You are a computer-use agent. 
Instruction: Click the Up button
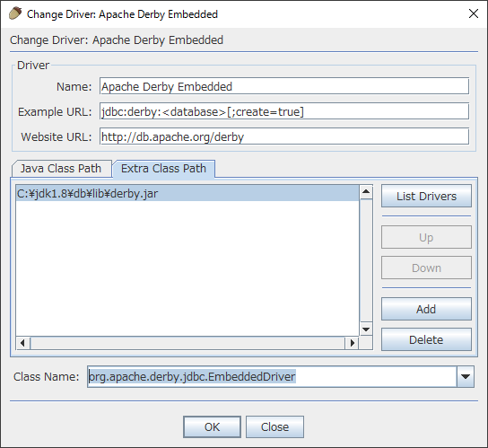tap(426, 237)
